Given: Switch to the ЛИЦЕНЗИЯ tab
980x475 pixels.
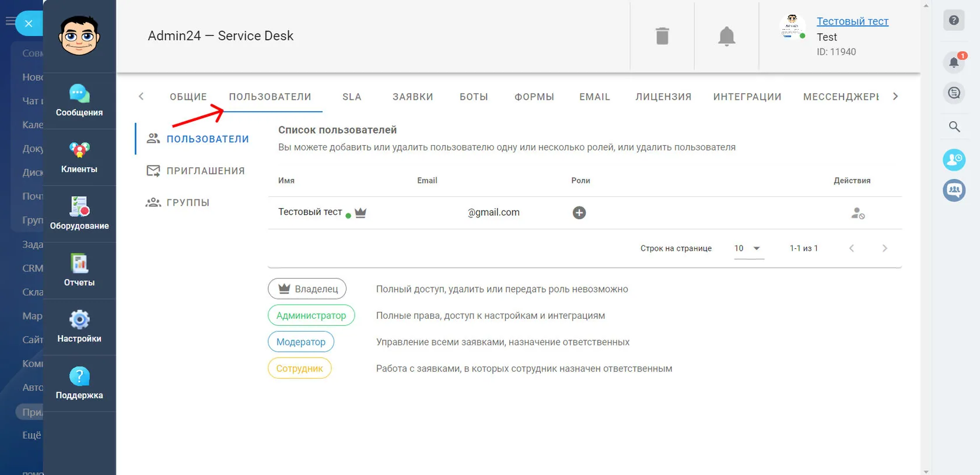Looking at the screenshot, I should (663, 97).
